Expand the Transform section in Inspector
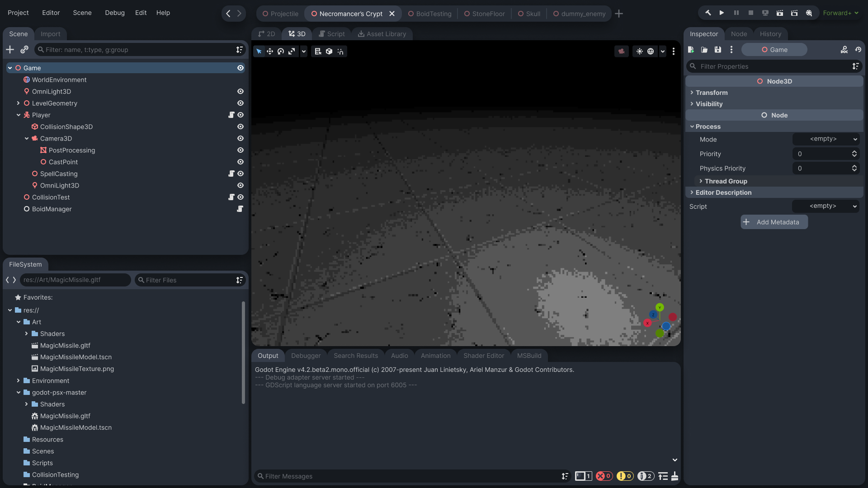Screen dimensions: 868x488 (712, 93)
